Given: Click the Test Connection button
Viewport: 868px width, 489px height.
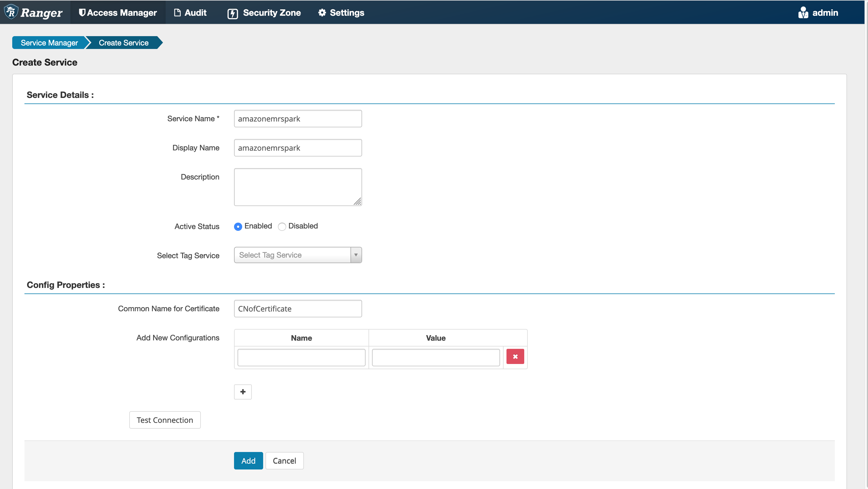Looking at the screenshot, I should click(164, 420).
